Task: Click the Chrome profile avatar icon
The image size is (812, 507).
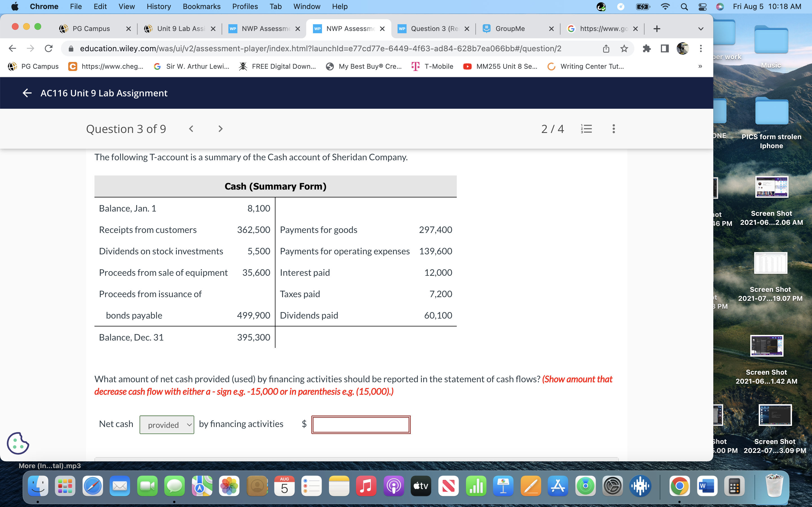Action: (x=683, y=48)
